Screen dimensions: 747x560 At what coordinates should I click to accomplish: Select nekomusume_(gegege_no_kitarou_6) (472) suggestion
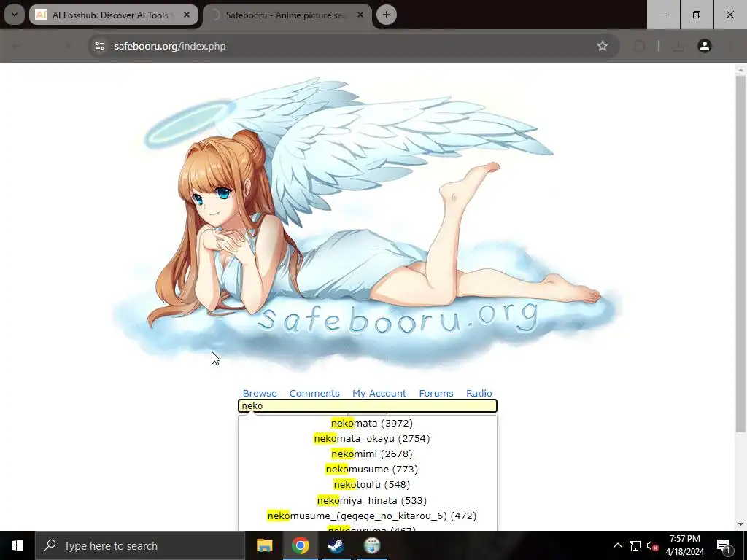pyautogui.click(x=371, y=516)
